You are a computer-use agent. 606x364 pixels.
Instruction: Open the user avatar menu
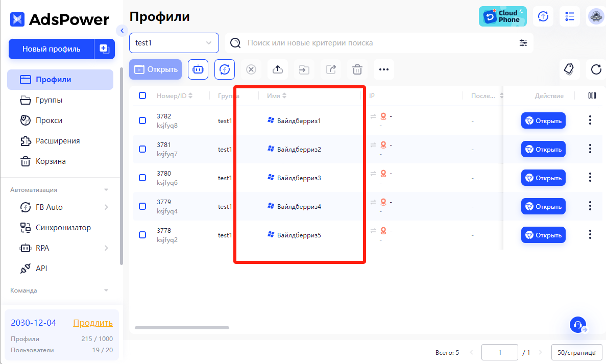tap(596, 16)
